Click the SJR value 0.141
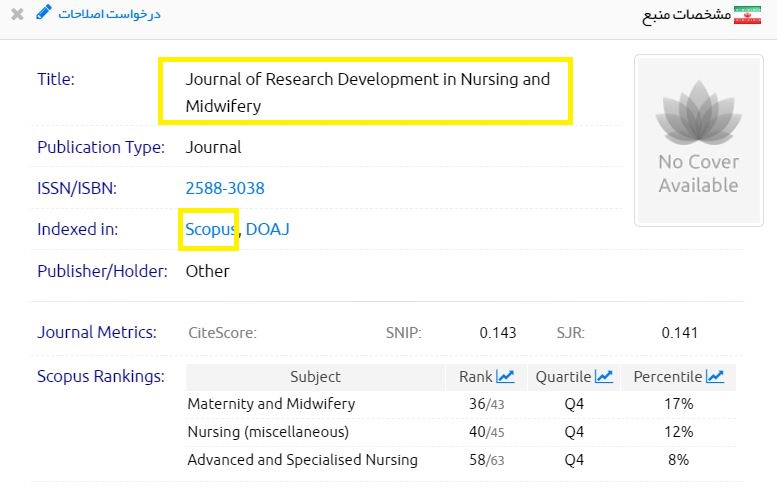The height and width of the screenshot is (493, 777). (680, 333)
